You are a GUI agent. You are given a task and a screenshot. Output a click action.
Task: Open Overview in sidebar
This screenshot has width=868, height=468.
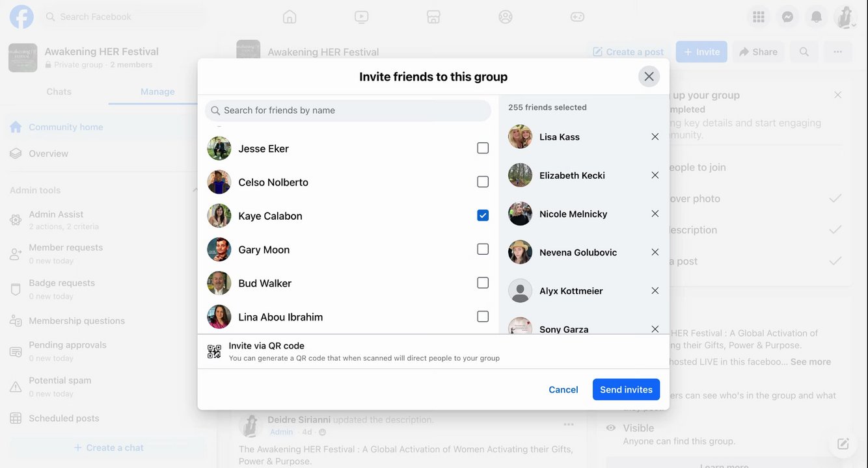tap(104, 154)
